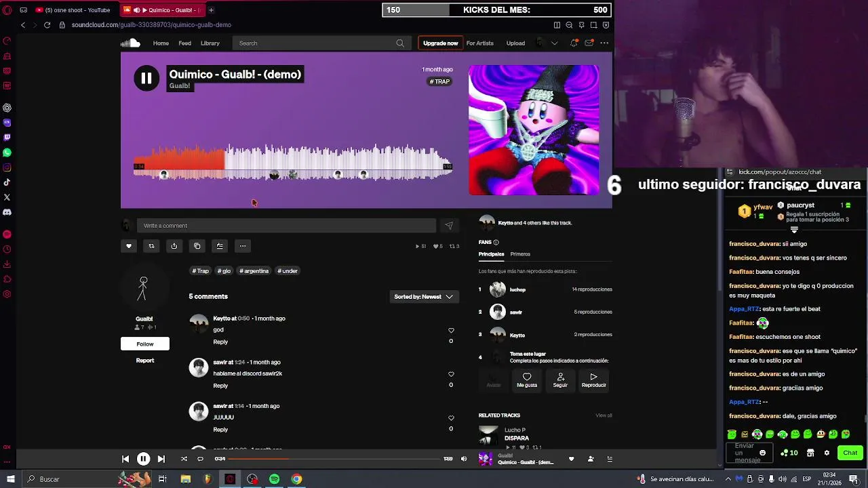
Task: Open the notifications bell
Action: click(x=574, y=43)
